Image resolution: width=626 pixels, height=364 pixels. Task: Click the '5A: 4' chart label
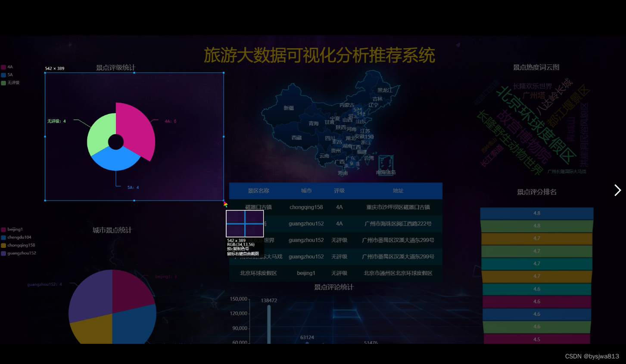(133, 188)
